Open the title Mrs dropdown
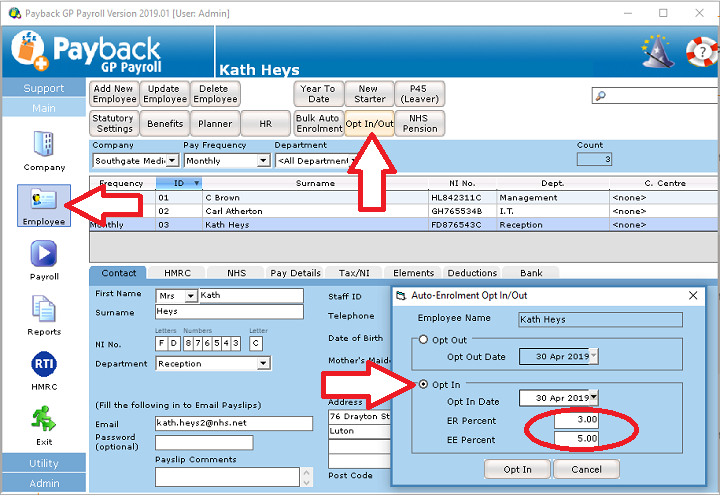 click(x=191, y=297)
